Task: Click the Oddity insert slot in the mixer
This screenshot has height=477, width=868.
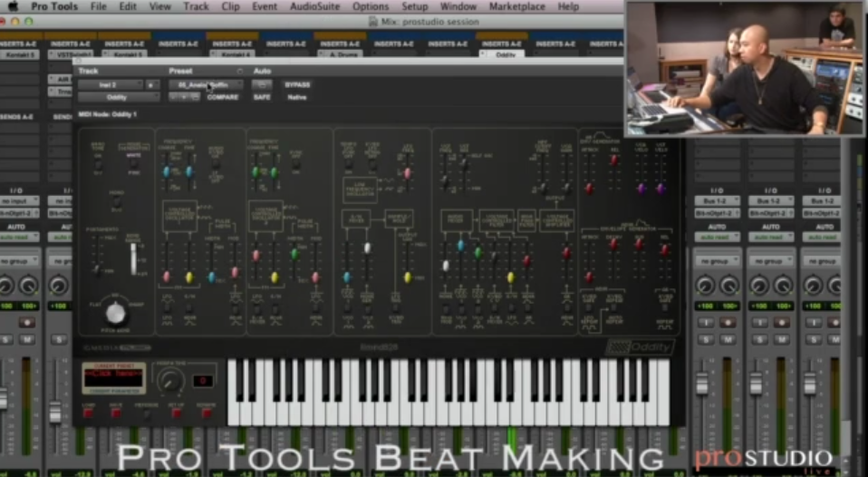Action: [503, 54]
